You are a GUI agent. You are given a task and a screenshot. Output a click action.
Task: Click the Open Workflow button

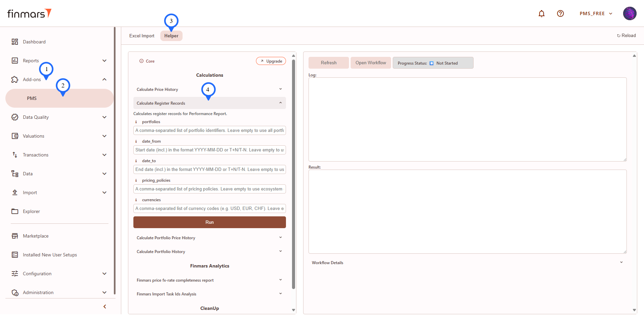[x=371, y=63]
